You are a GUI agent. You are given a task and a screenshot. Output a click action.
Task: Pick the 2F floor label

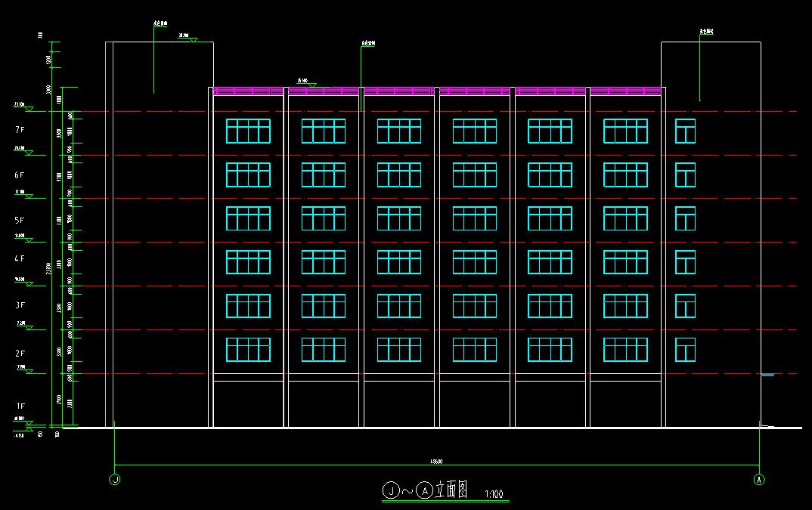(x=20, y=354)
